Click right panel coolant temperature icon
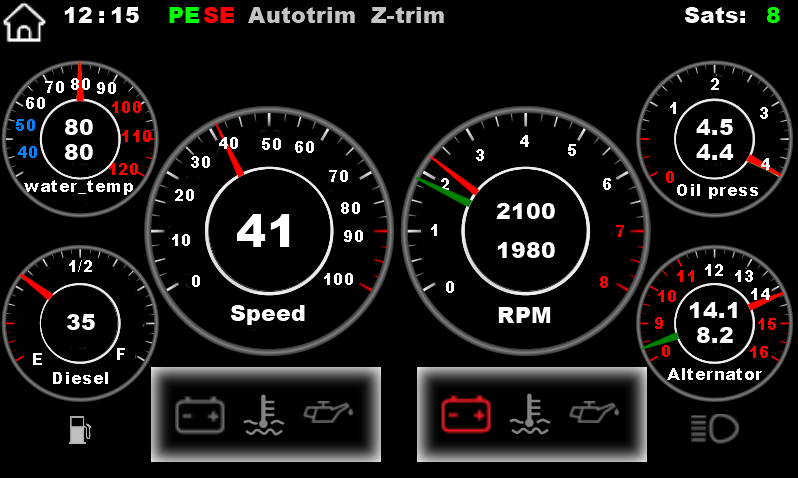This screenshot has width=798, height=478. tap(531, 414)
